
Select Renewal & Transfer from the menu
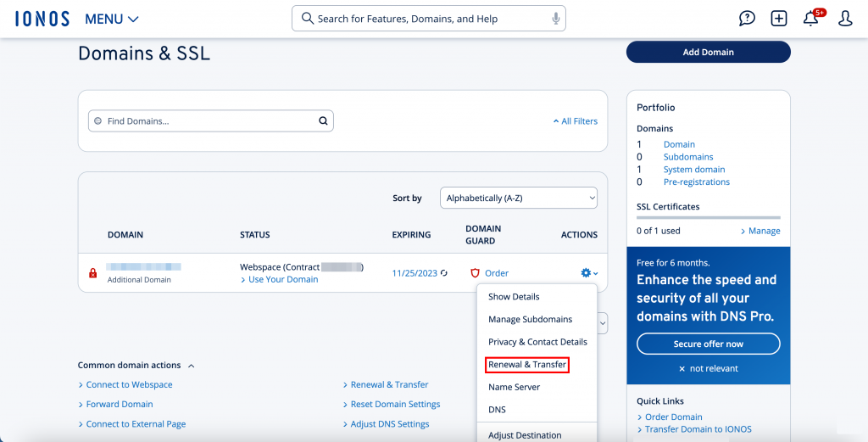[526, 365]
